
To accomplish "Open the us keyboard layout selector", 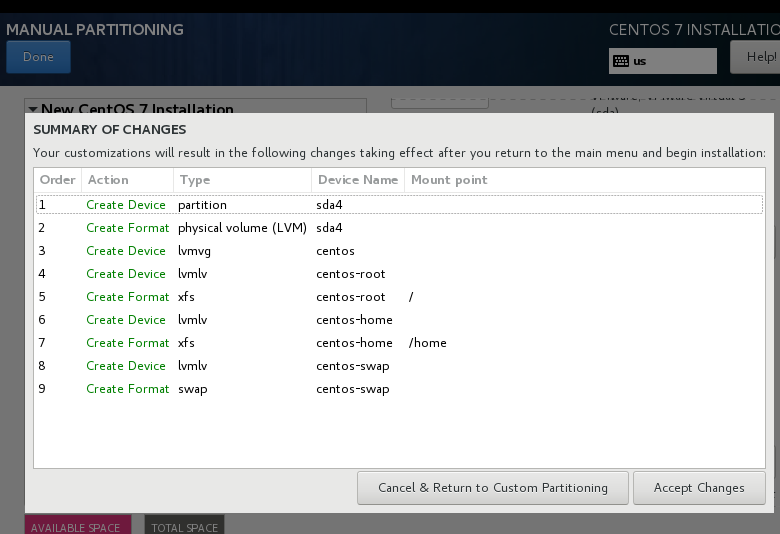I will point(663,61).
